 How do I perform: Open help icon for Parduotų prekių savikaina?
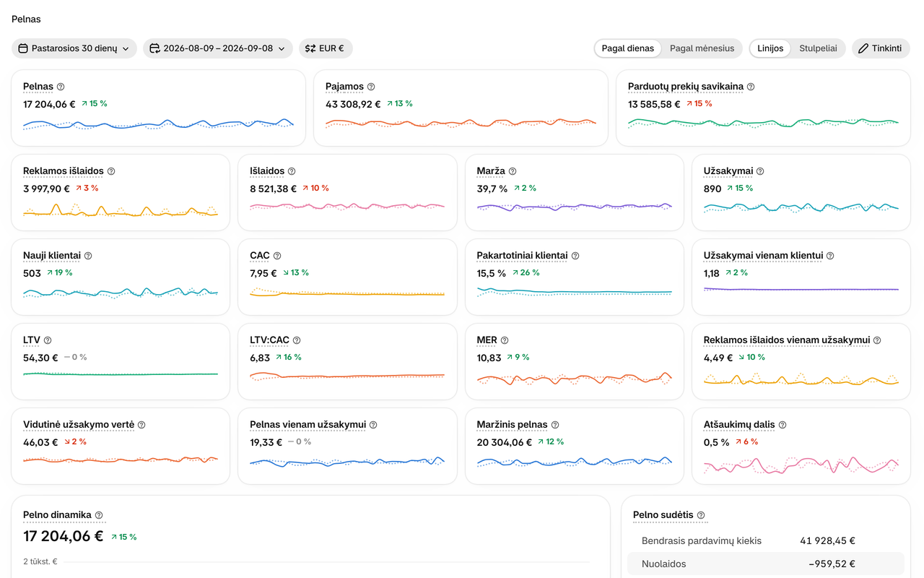pos(751,87)
